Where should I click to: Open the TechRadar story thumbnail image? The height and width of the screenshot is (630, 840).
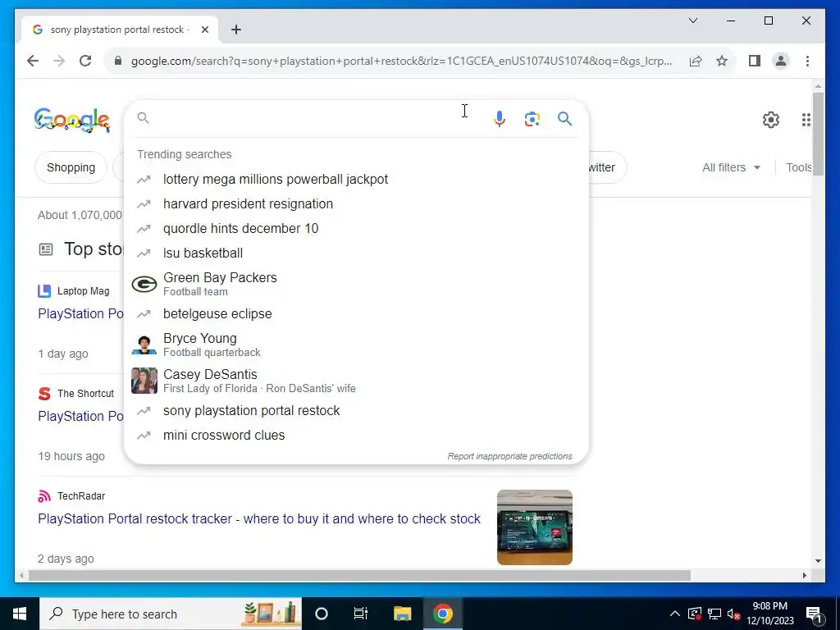tap(535, 527)
